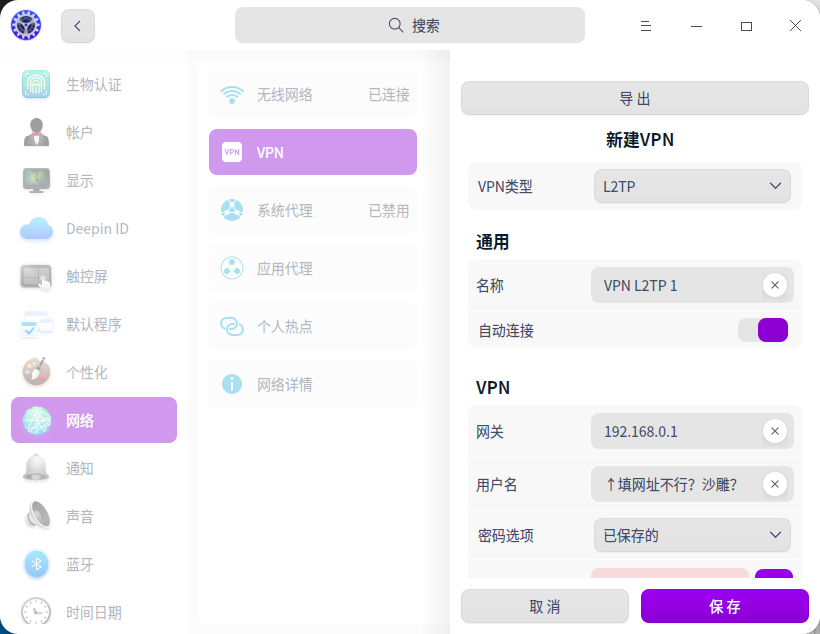Toggle the 自动连接 switch off
820x634 pixels.
click(763, 329)
